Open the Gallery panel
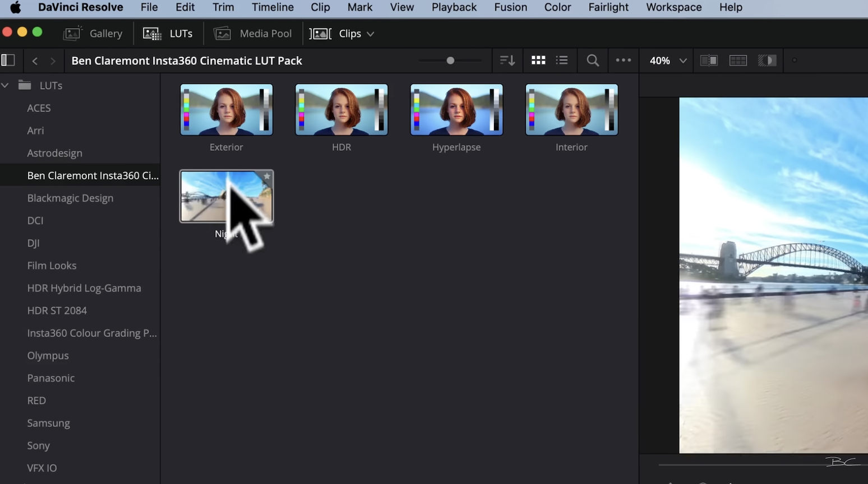868x484 pixels. [93, 34]
